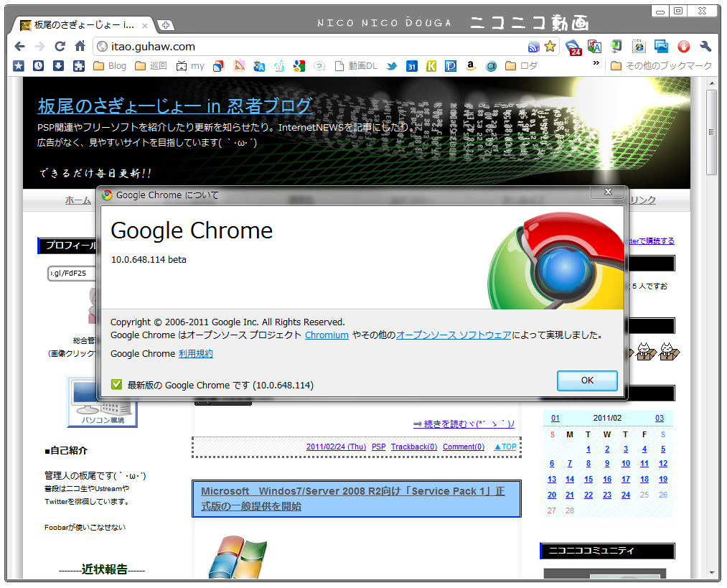Open the リンク navigation item
Image resolution: width=727 pixels, height=588 pixels.
[642, 200]
